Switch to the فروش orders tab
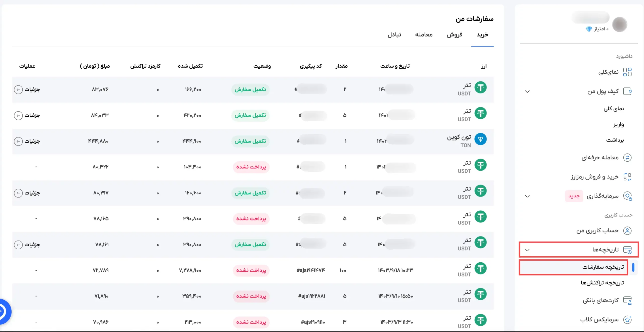The height and width of the screenshot is (332, 644). point(454,35)
